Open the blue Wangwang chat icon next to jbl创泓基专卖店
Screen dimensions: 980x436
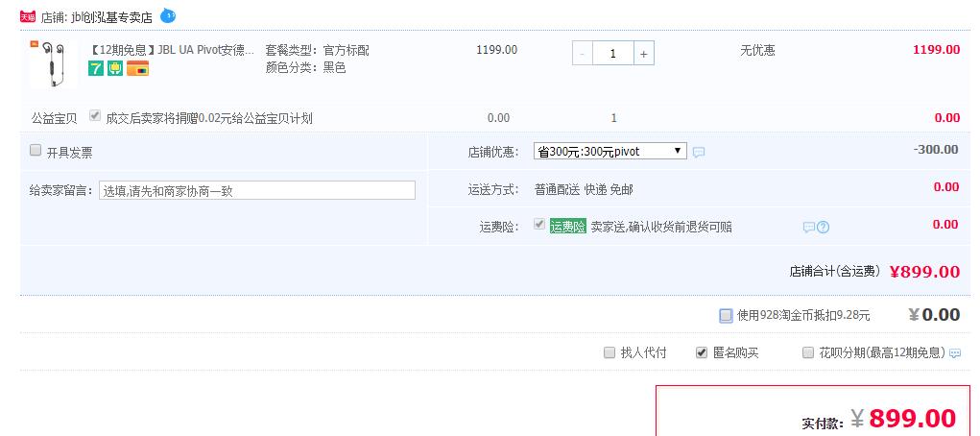pyautogui.click(x=168, y=15)
